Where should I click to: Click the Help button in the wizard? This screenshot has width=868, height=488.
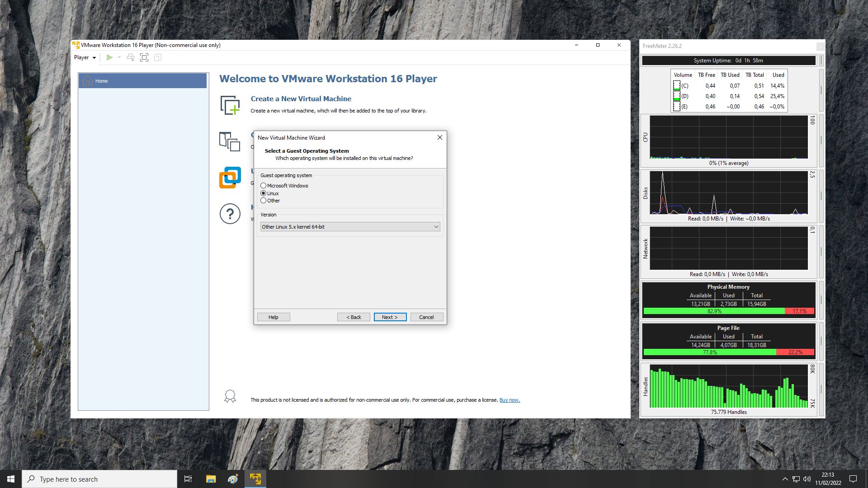pos(274,317)
